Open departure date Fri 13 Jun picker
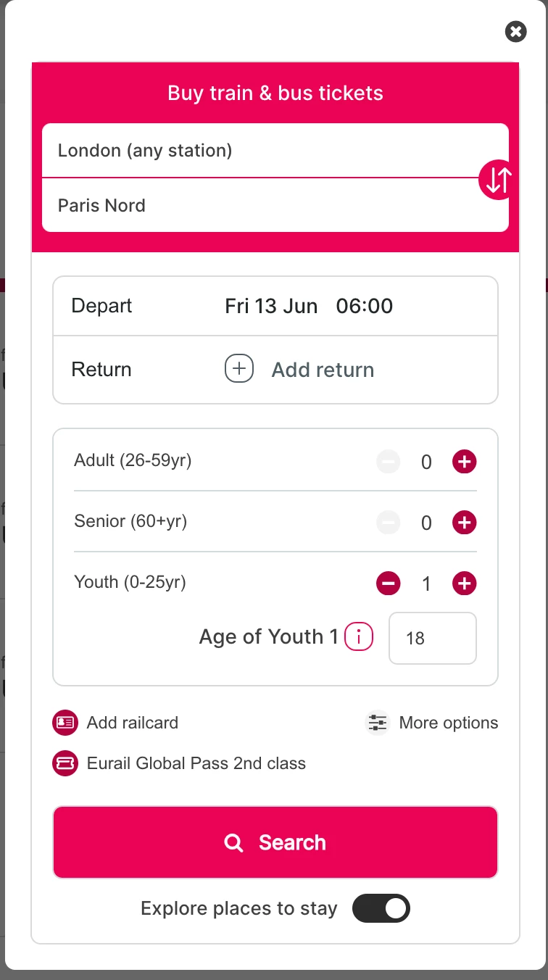Screen dimensions: 548x980 point(271,306)
